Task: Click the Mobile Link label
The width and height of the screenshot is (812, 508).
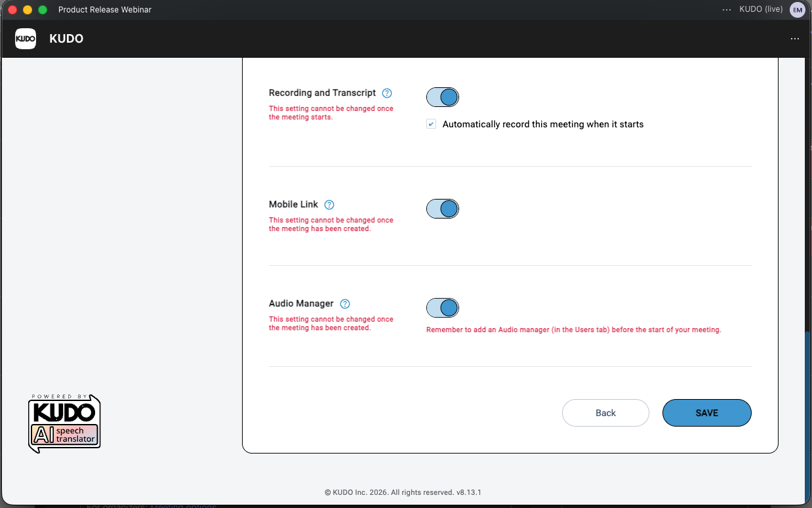Action: point(293,205)
